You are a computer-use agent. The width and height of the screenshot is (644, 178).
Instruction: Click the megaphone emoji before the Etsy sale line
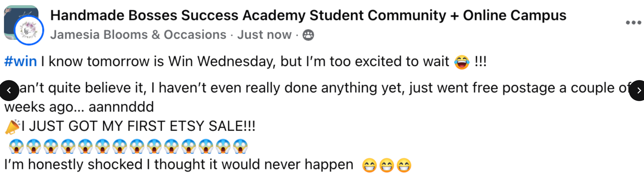tap(12, 127)
